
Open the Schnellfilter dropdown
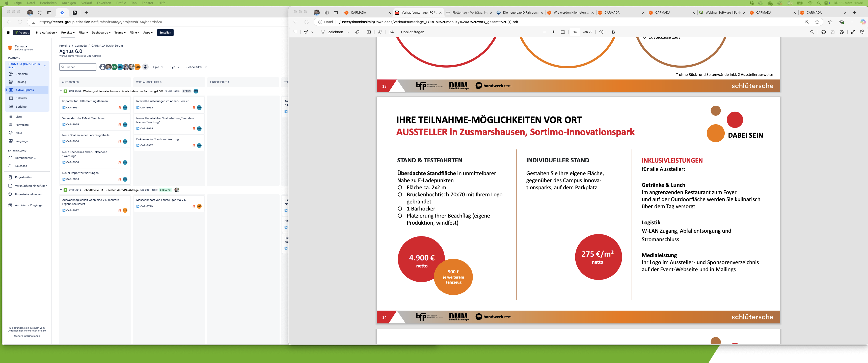point(197,67)
